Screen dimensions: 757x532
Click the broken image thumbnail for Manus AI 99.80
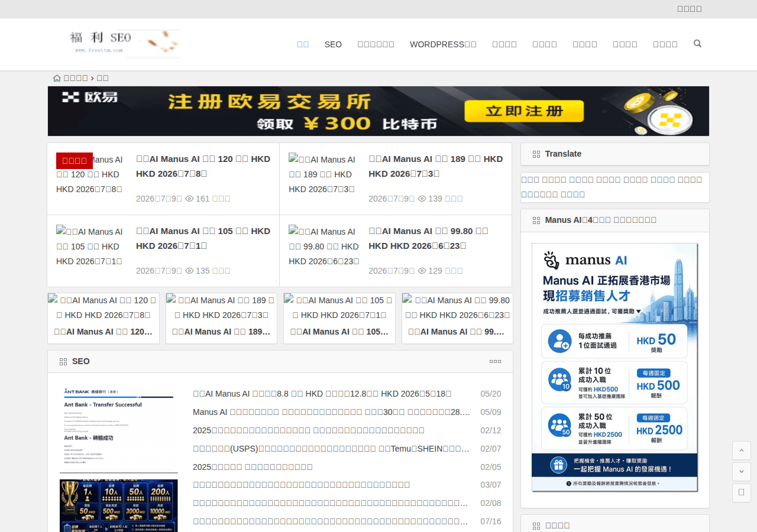(x=324, y=246)
